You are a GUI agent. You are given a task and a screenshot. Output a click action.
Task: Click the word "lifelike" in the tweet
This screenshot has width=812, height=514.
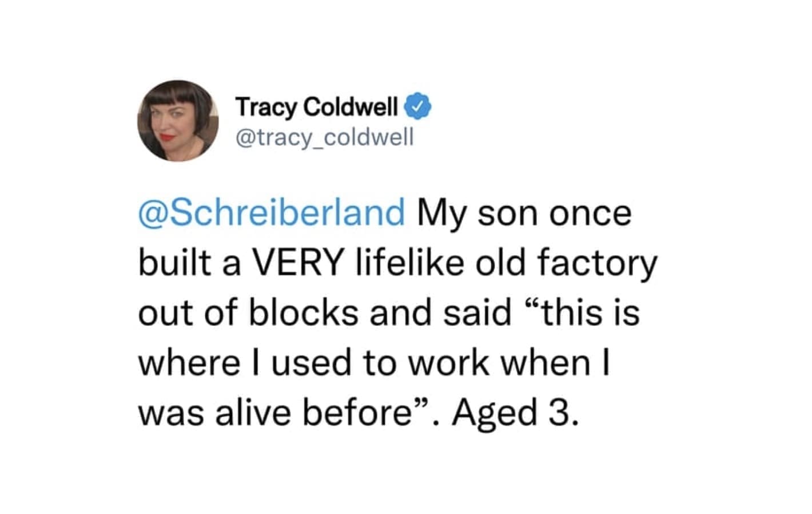pos(409,263)
